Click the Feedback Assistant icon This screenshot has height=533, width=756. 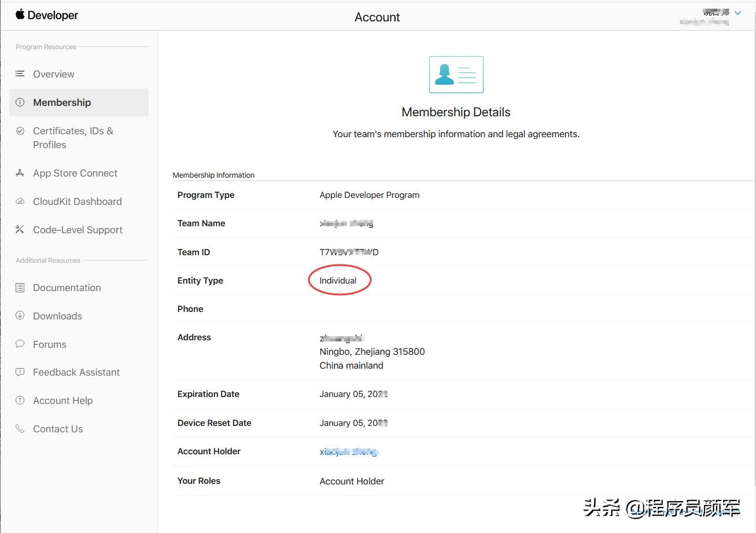(20, 372)
